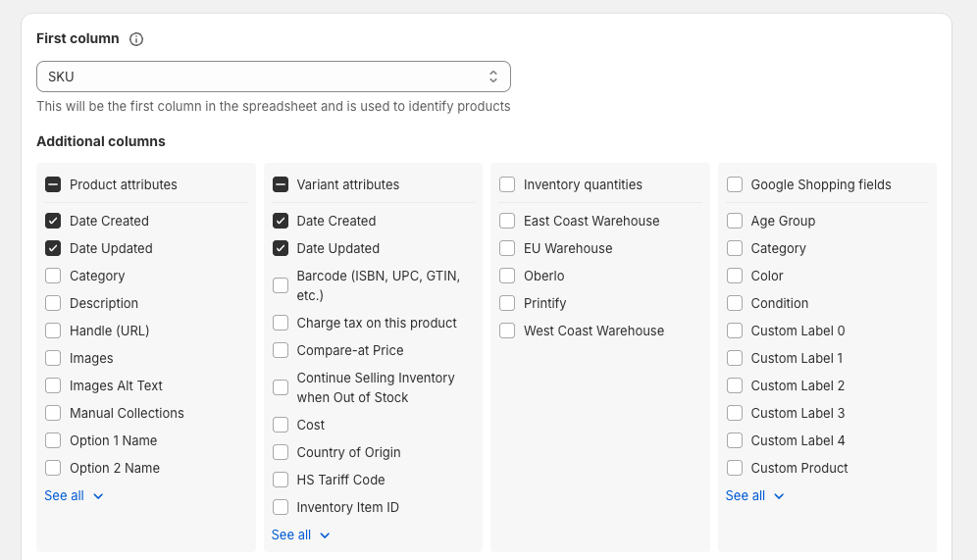Expand See all under Variant attributes
This screenshot has width=977, height=560.
pos(300,535)
